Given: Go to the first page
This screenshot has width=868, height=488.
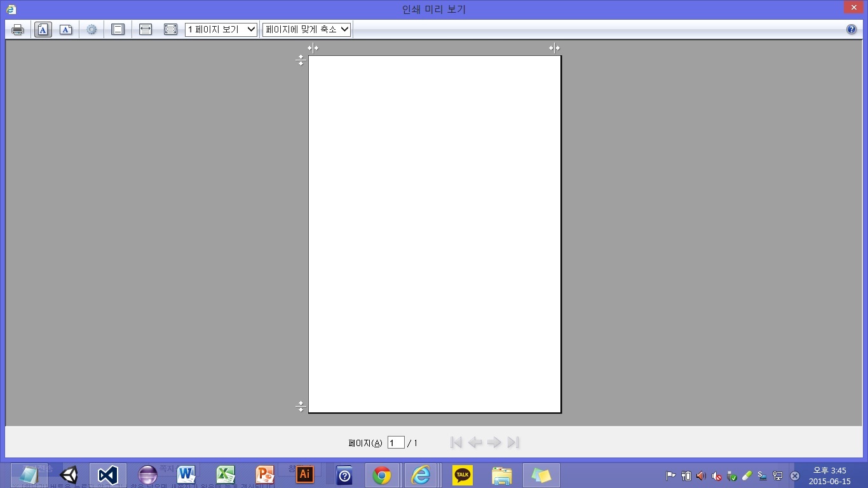Looking at the screenshot, I should click(x=456, y=443).
